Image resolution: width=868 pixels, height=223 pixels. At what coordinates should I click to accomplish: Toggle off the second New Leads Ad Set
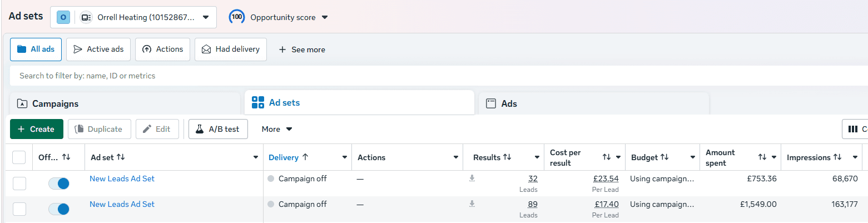(x=58, y=209)
